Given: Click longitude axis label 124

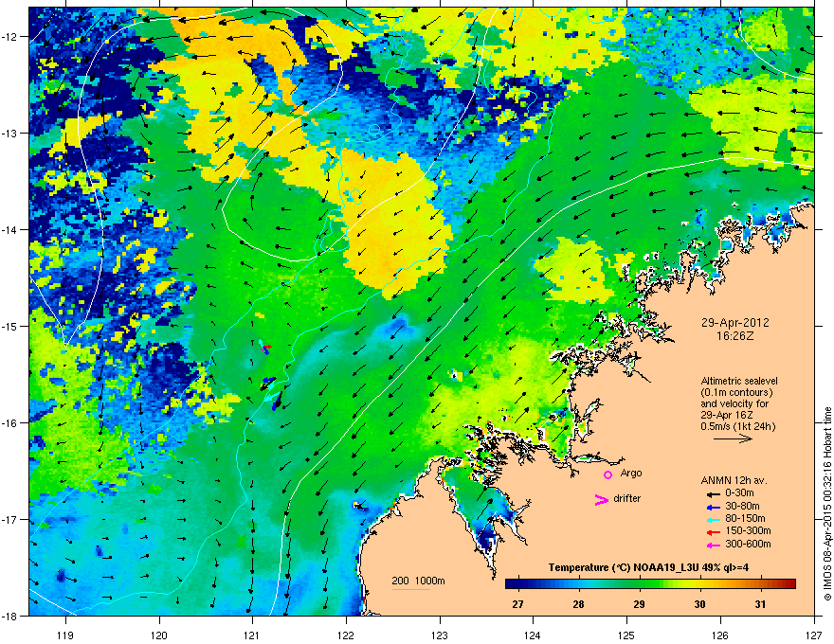Looking at the screenshot, I should click(533, 635).
